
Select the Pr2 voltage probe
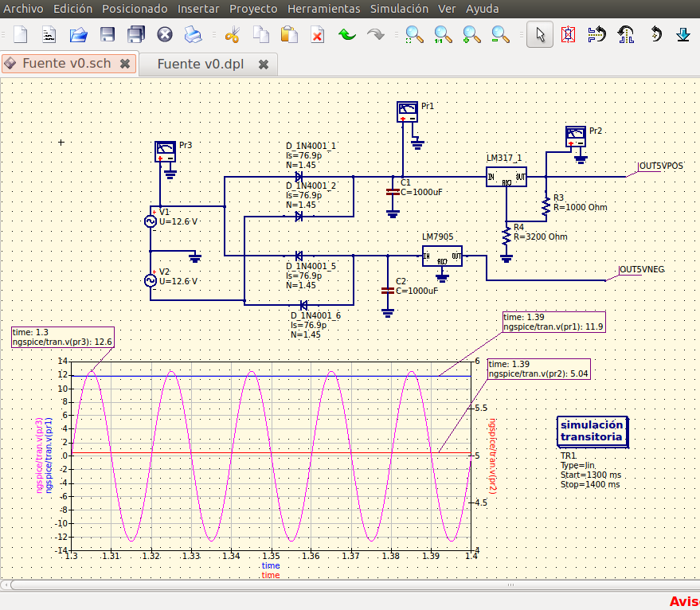point(576,136)
